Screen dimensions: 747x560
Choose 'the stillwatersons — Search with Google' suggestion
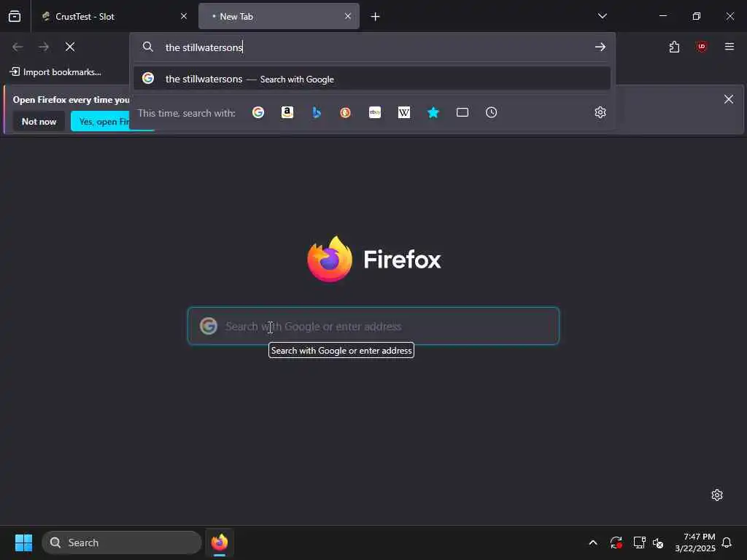(x=372, y=79)
